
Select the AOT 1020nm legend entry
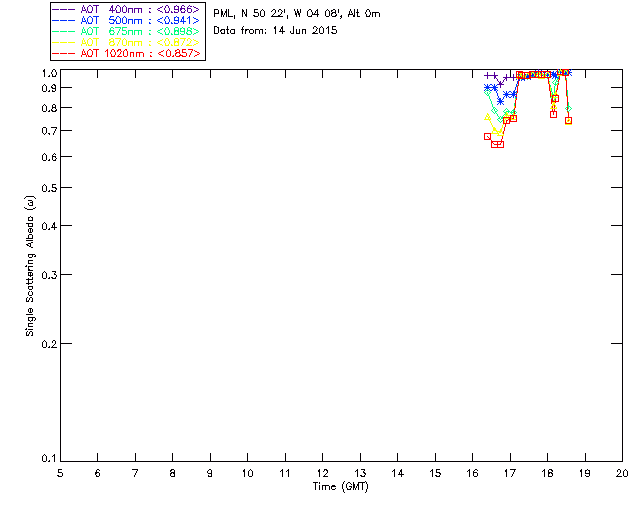pyautogui.click(x=126, y=53)
